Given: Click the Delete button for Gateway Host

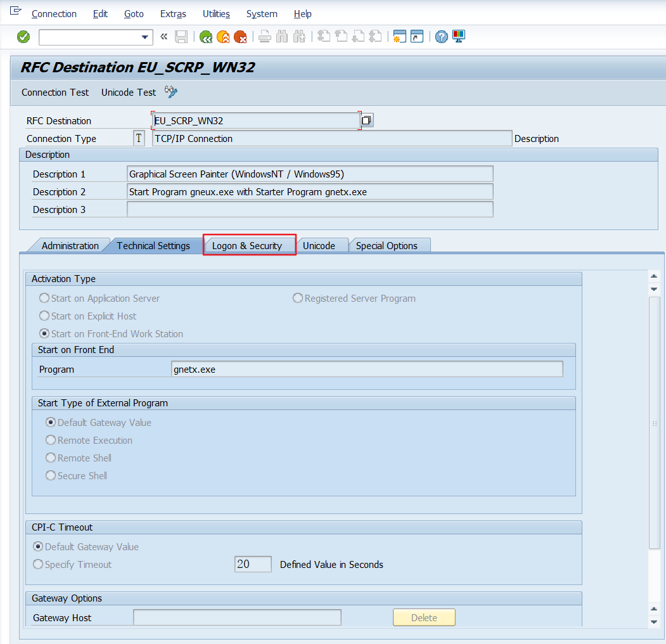Looking at the screenshot, I should (424, 617).
